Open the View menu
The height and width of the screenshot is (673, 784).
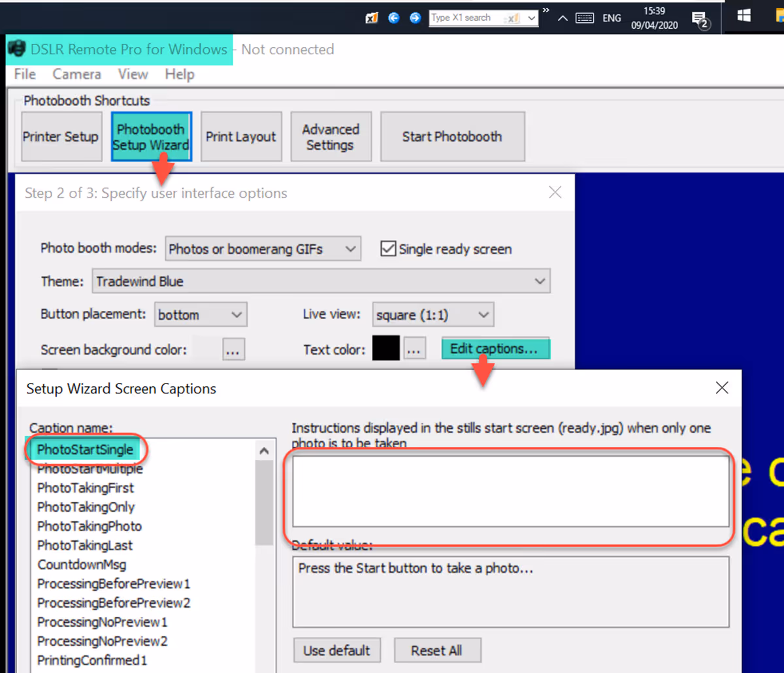click(133, 74)
